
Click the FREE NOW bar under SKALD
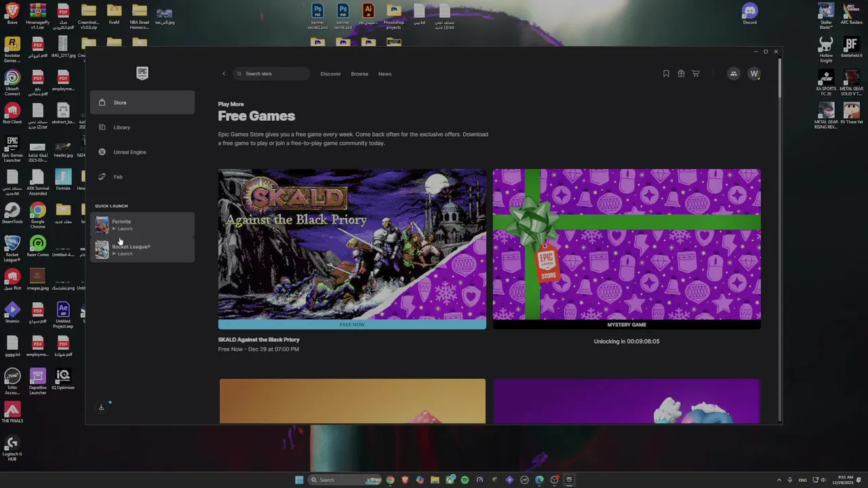(x=352, y=325)
